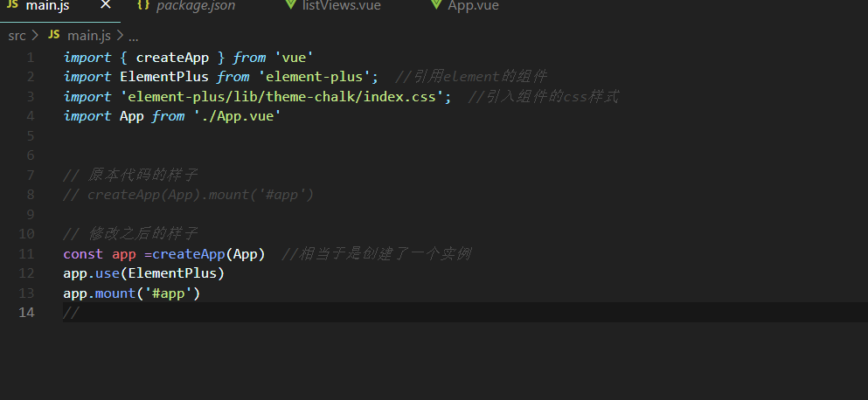The image size is (868, 400).
Task: Click the JS icon in the breadcrumb
Action: pyautogui.click(x=53, y=35)
